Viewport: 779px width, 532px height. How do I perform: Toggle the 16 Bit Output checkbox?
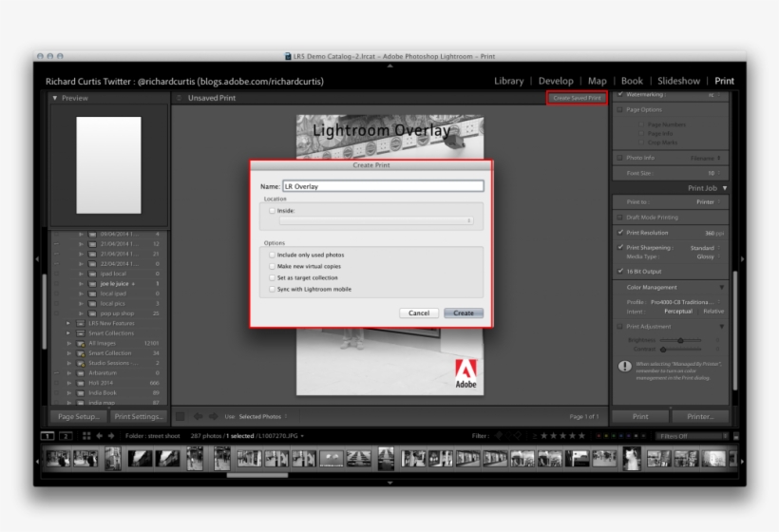tap(620, 271)
